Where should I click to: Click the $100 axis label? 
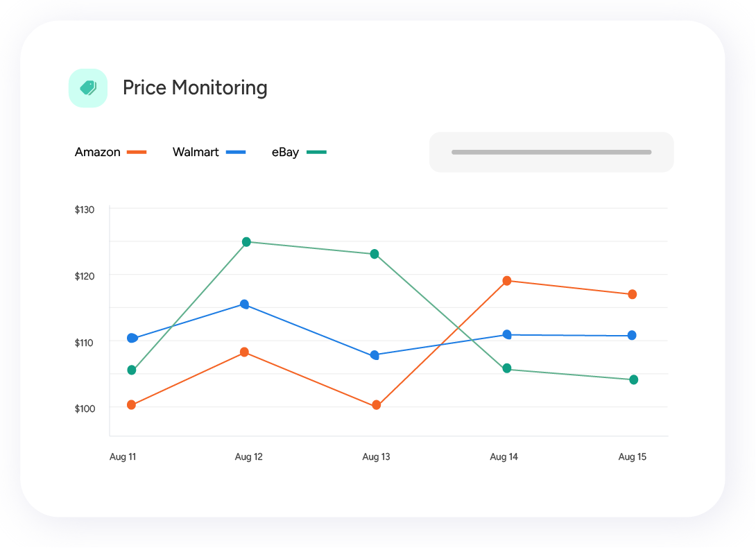click(85, 409)
